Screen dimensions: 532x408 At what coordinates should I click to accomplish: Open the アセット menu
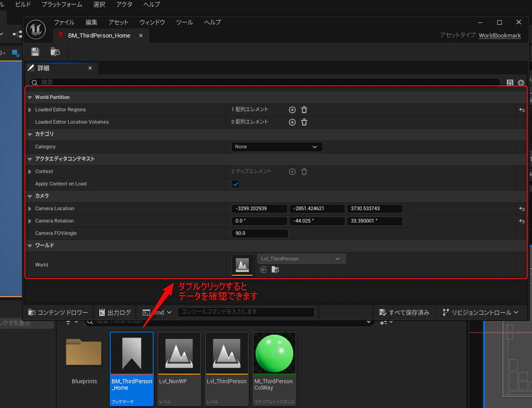coord(118,22)
